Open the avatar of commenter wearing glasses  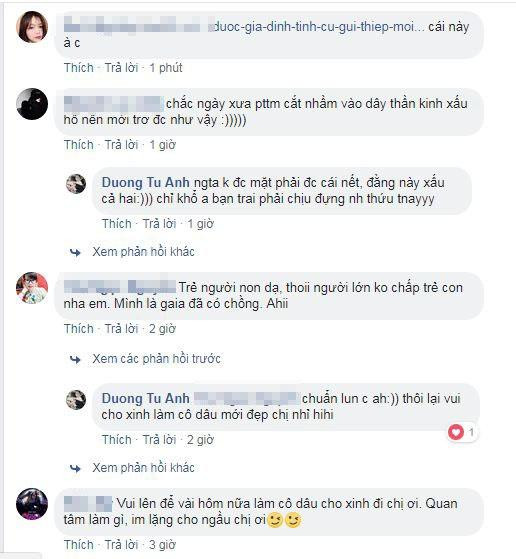point(32,288)
